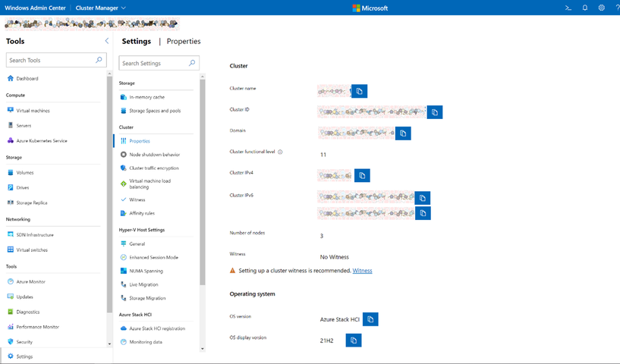
Task: Click the Cluster functional level value '11'
Action: point(323,155)
